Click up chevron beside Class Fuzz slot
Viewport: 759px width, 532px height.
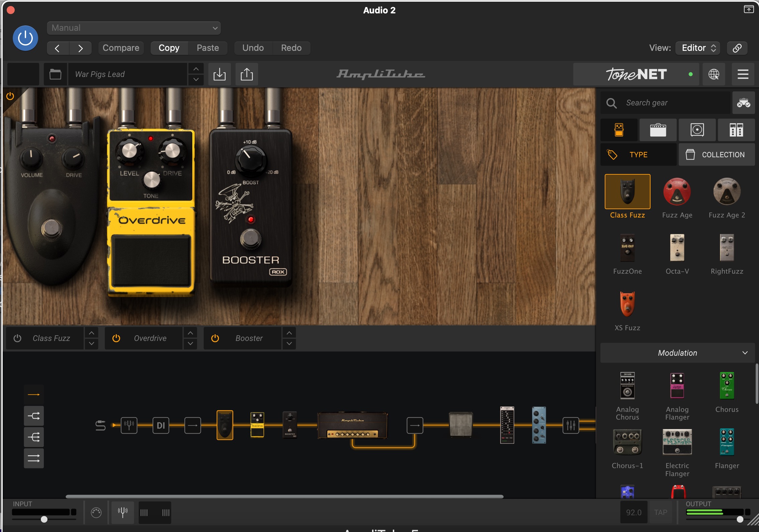91,333
